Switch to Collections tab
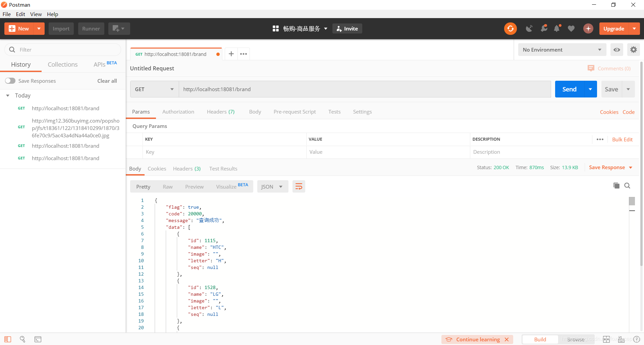The image size is (644, 345). [x=63, y=64]
